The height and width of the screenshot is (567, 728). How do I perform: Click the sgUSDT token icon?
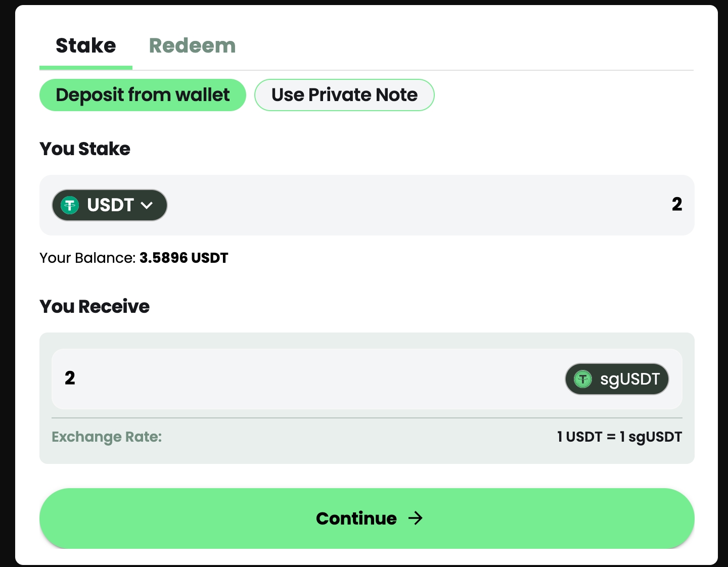click(583, 379)
